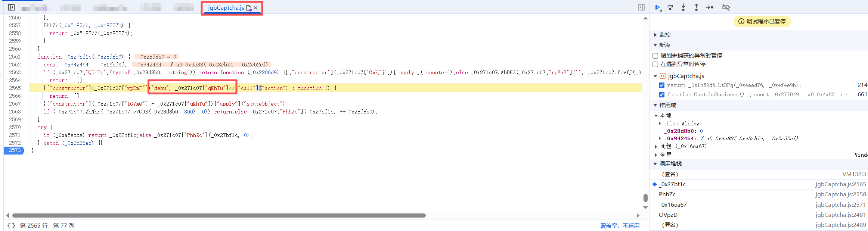The width and height of the screenshot is (868, 231).
Task: Collapse the right debugger sidebar
Action: 641,7
